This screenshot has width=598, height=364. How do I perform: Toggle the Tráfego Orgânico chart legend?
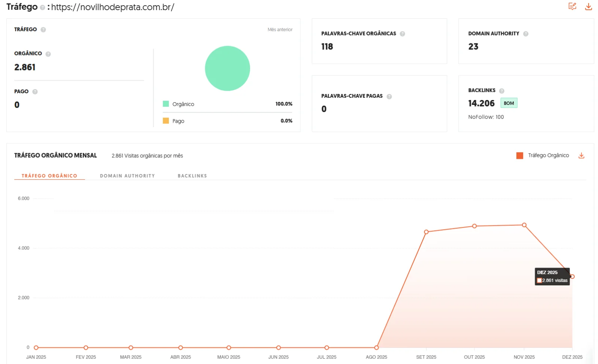click(x=542, y=155)
